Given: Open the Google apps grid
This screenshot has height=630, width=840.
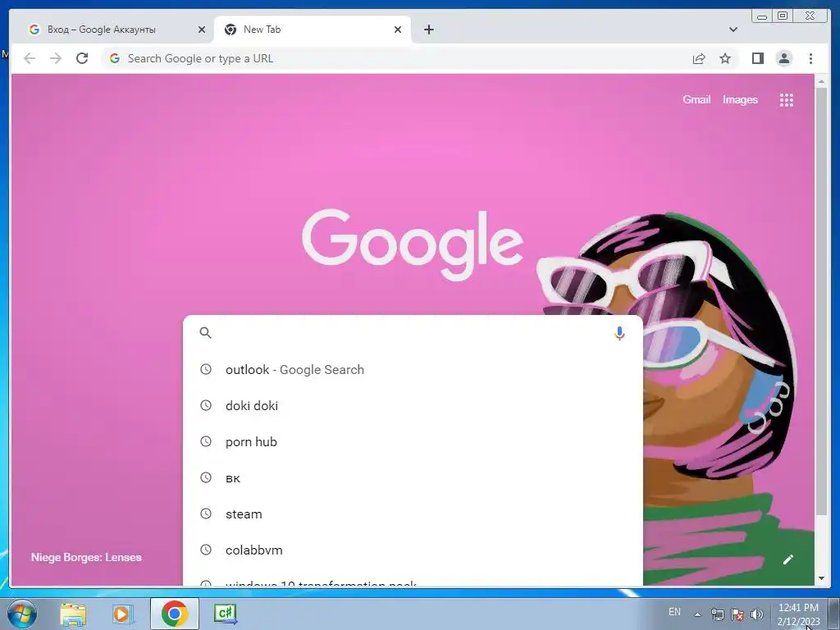Looking at the screenshot, I should point(787,100).
